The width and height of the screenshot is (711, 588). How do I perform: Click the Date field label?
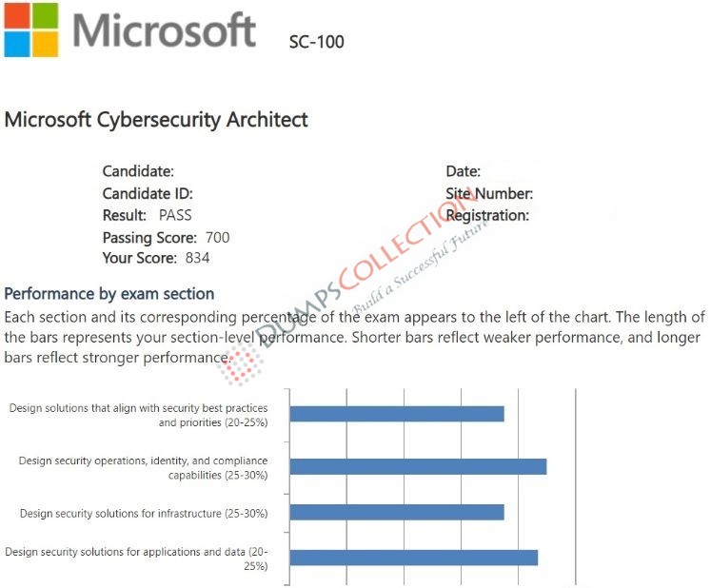tap(463, 171)
